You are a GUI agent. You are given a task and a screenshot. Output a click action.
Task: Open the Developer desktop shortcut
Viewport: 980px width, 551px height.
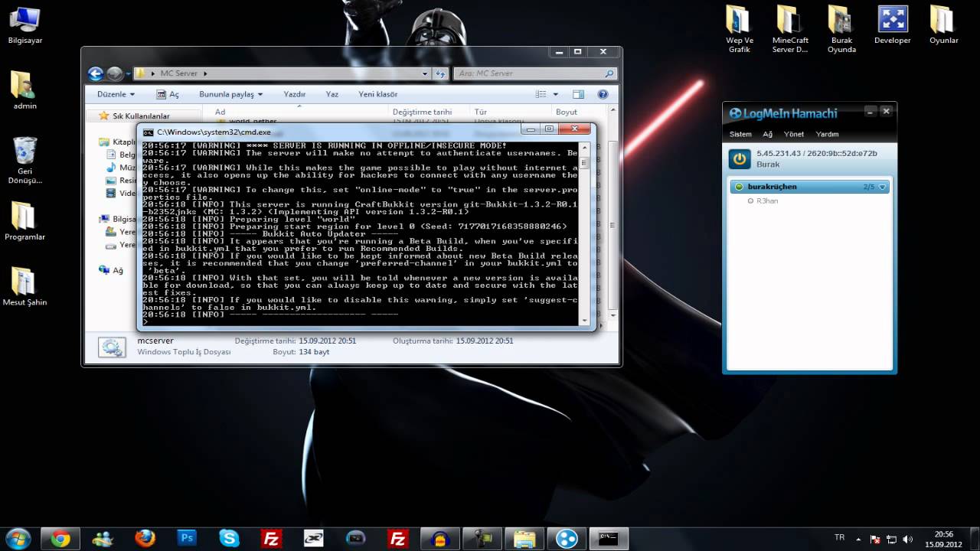point(892,24)
